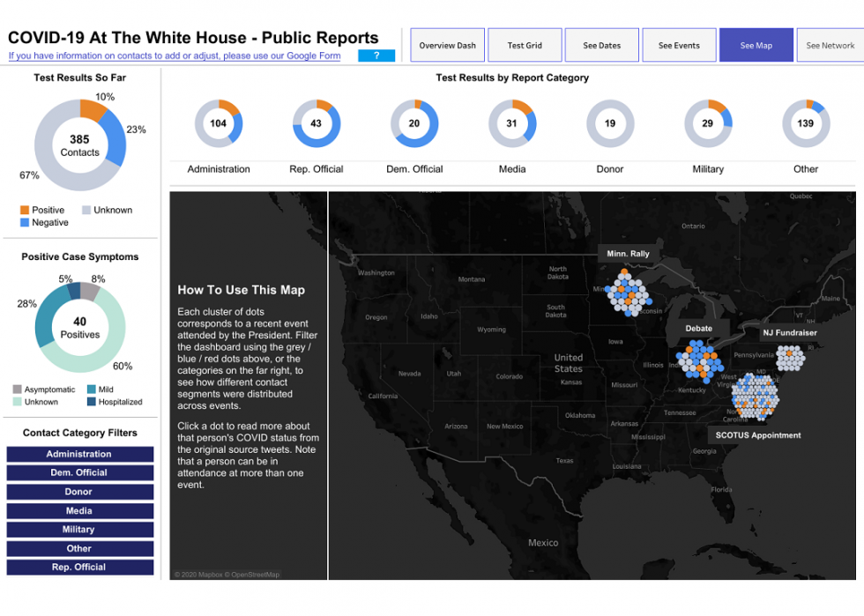Click the Debate dot cluster on map
864x616 pixels.
coord(700,362)
